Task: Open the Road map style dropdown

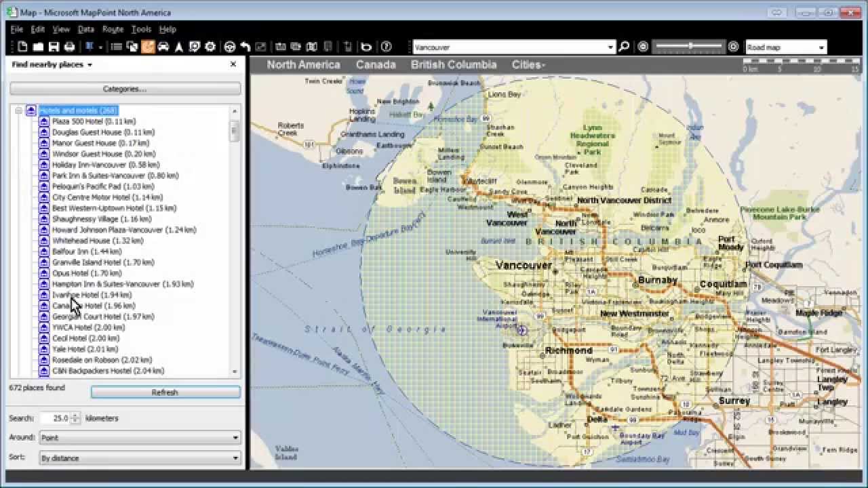Action: pos(821,47)
